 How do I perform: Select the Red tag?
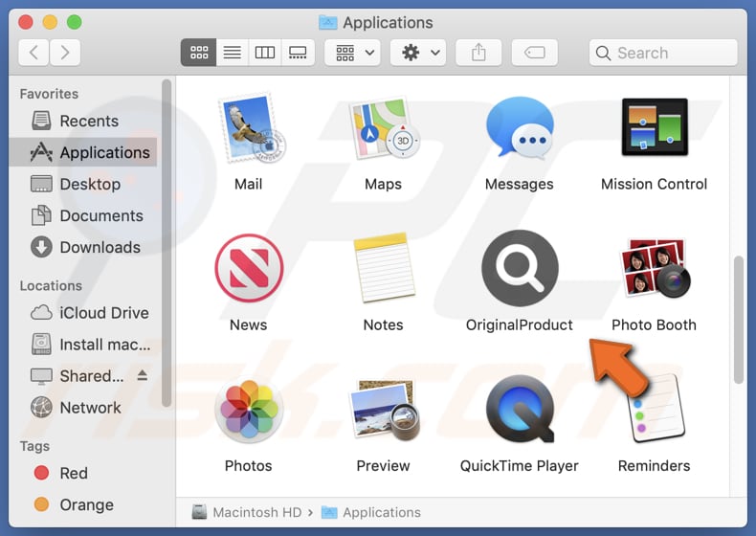pyautogui.click(x=83, y=473)
